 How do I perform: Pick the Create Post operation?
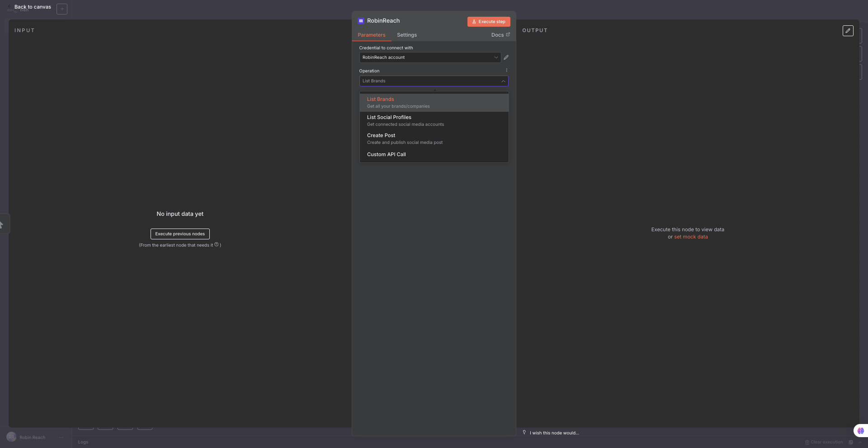click(434, 139)
